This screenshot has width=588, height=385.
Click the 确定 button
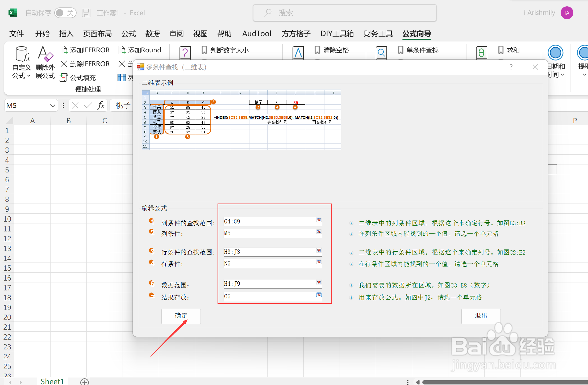click(181, 316)
